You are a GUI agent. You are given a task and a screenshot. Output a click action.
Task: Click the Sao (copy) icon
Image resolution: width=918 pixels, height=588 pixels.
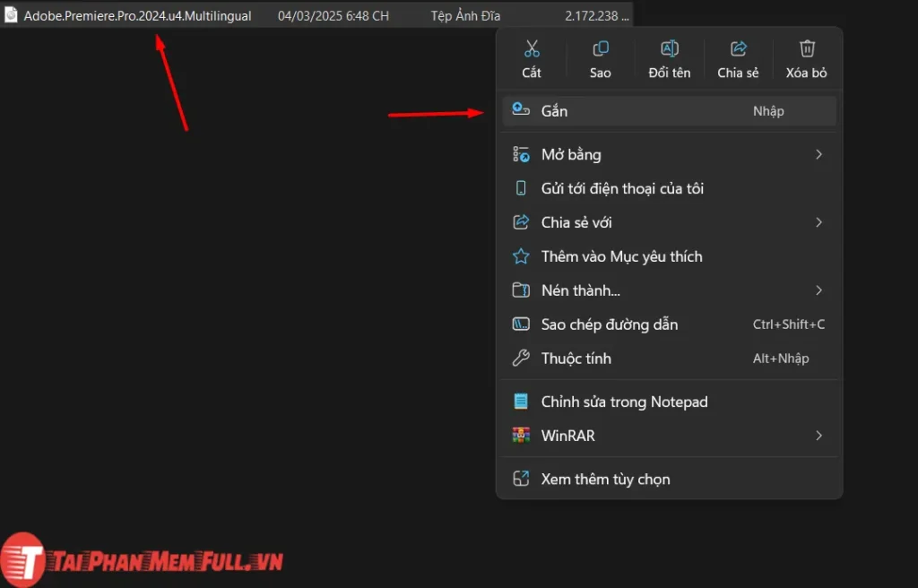[601, 49]
